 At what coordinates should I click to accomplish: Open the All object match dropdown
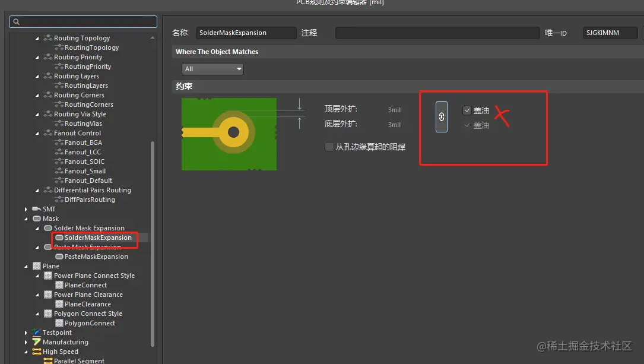212,69
